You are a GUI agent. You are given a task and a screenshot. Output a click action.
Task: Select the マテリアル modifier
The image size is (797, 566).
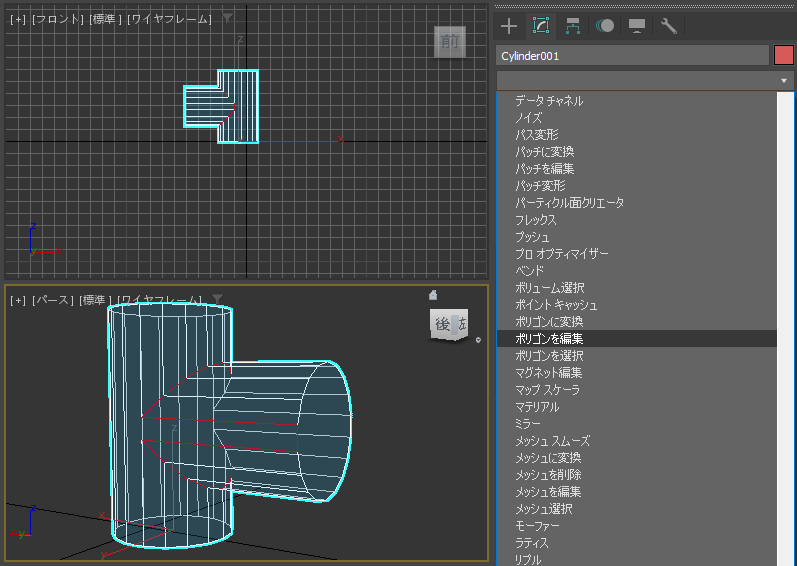click(x=637, y=407)
